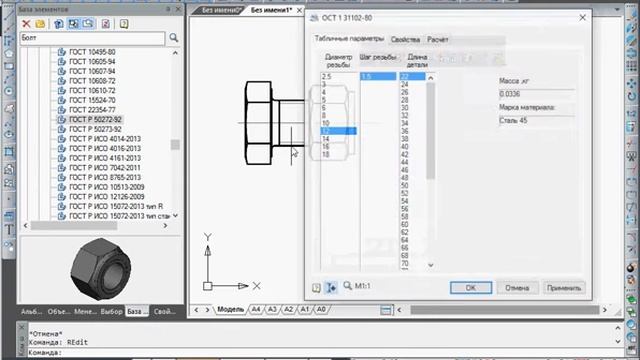The height and width of the screenshot is (360, 640).
Task: Open the A0 sheet tab
Action: [x=321, y=310]
